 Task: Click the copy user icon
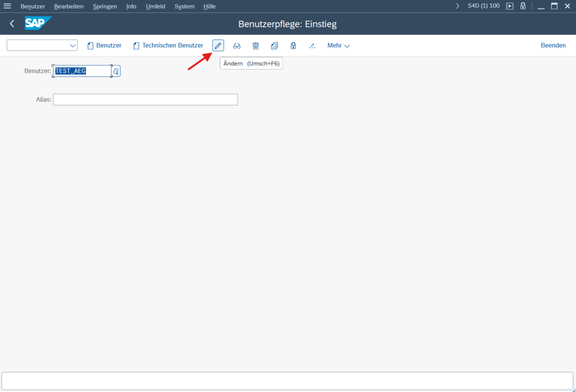(274, 46)
